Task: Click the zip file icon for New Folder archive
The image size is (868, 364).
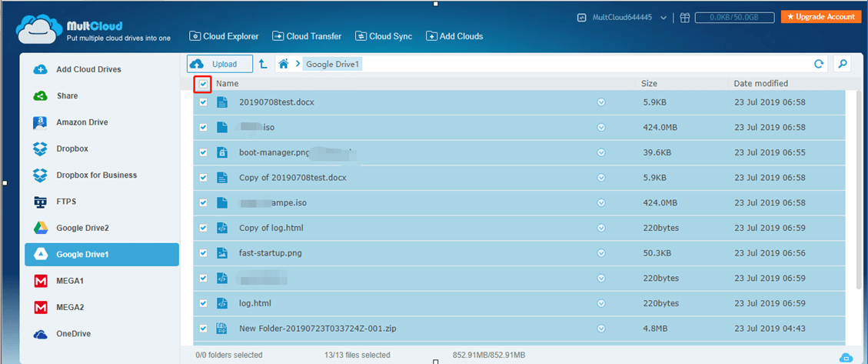Action: (x=222, y=329)
